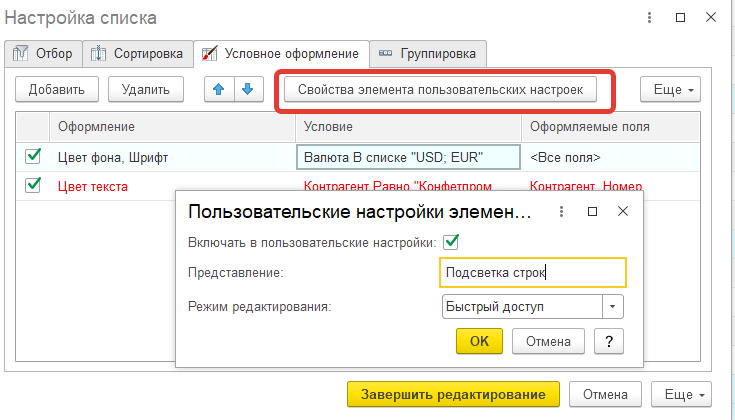Screen dimensions: 735x420
Task: Click the Отбор tab funnel icon
Action: (x=20, y=53)
